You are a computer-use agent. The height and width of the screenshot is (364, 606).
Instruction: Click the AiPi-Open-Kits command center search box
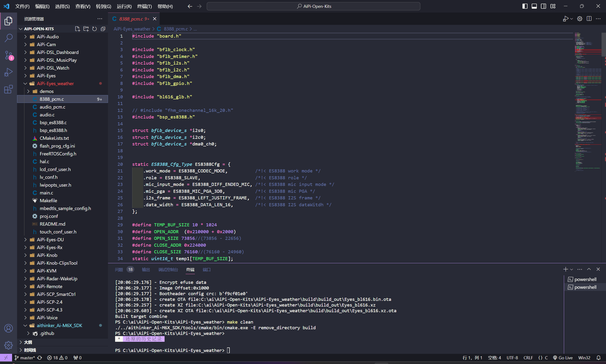pyautogui.click(x=313, y=6)
